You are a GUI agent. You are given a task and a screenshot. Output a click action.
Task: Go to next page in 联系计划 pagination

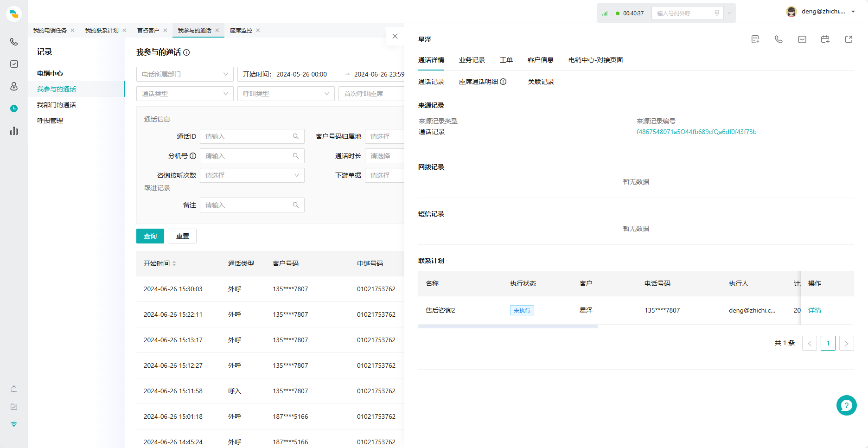[847, 343]
